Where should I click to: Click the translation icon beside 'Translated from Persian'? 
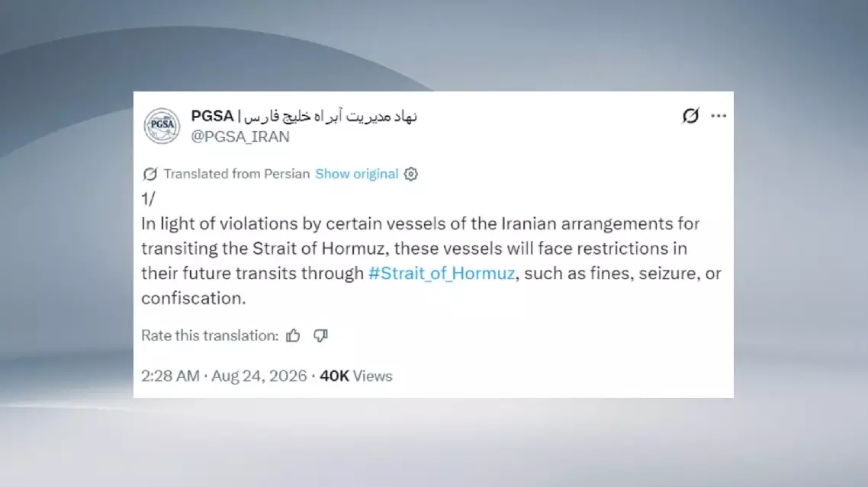coord(150,174)
